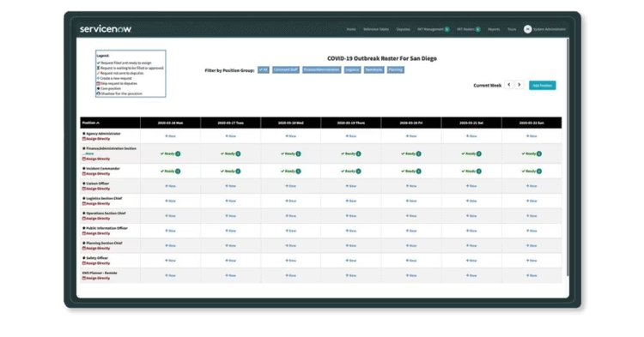This screenshot has height=337, width=644.
Task: Sort by the Position column header
Action: click(91, 123)
